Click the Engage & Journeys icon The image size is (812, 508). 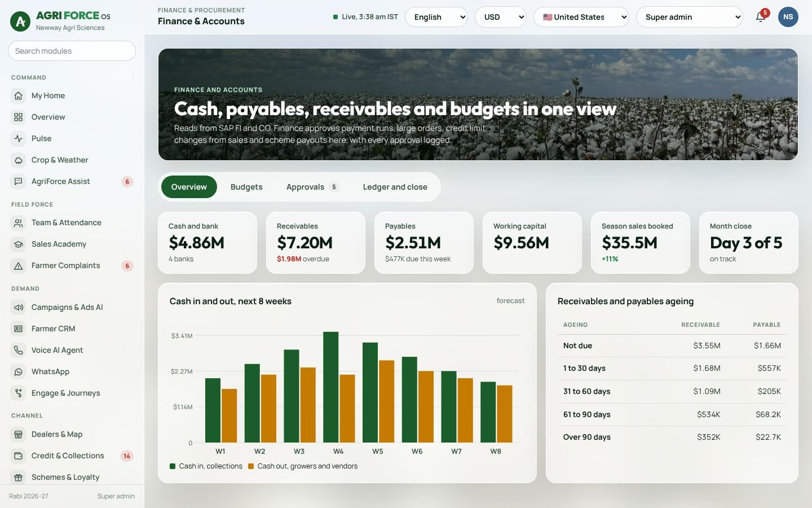pos(19,393)
